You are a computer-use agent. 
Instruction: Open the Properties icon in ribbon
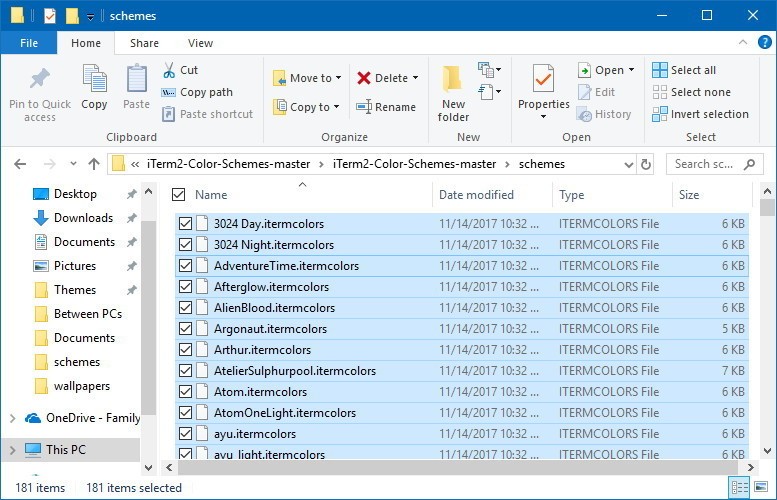coord(543,78)
